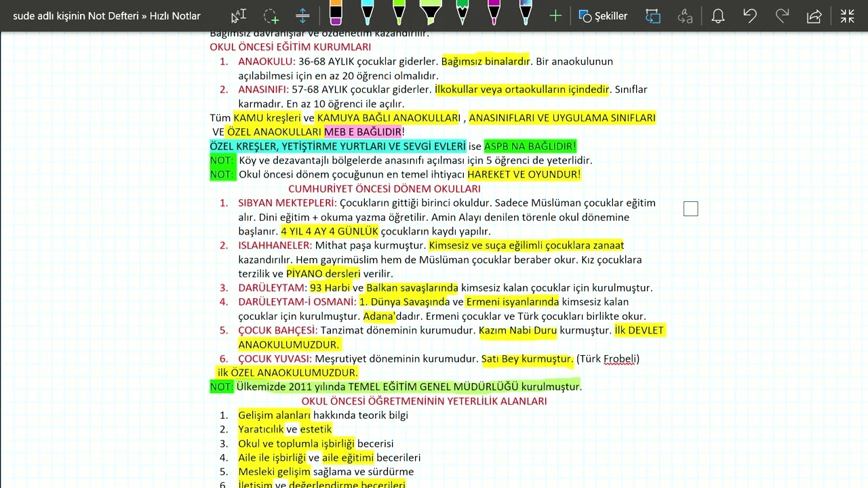Image resolution: width=868 pixels, height=488 pixels.
Task: Click the Ink to Text icon
Action: click(686, 16)
